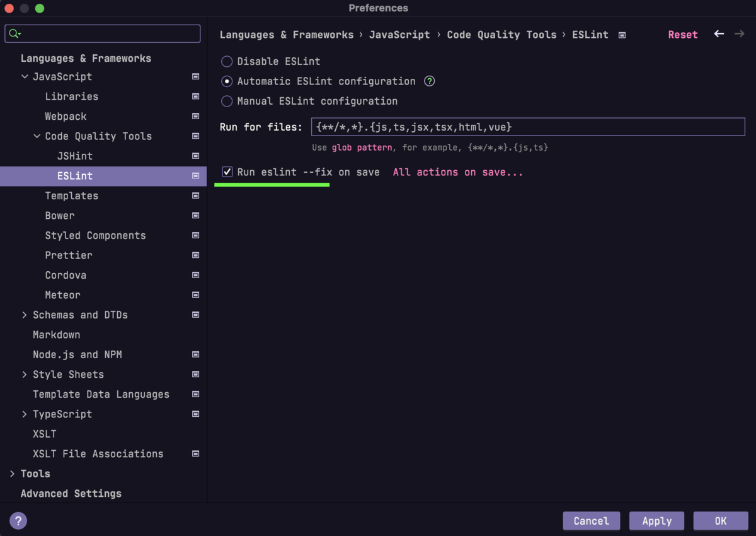Screen dimensions: 756x536
Task: Open help for Automatic ESLint configuration
Action: click(430, 81)
